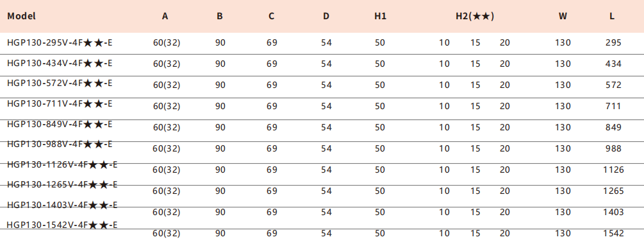
Task: Select the HGP130-849V-4F model name
Action: [60, 125]
